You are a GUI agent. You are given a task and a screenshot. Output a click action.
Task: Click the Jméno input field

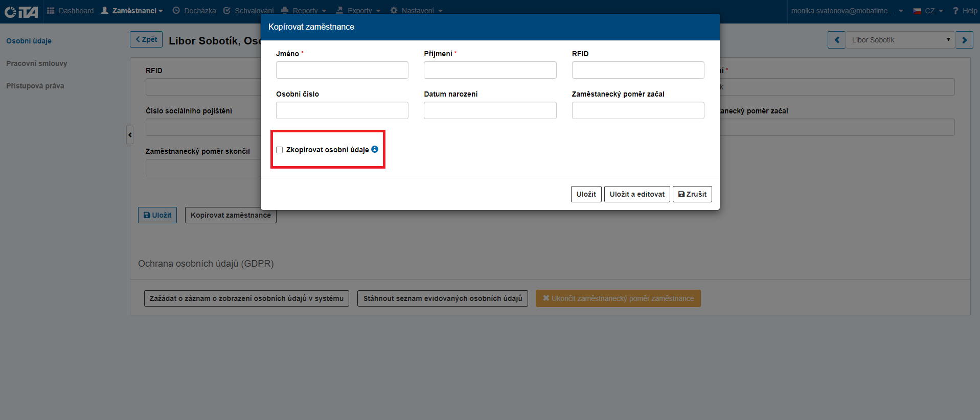click(342, 70)
